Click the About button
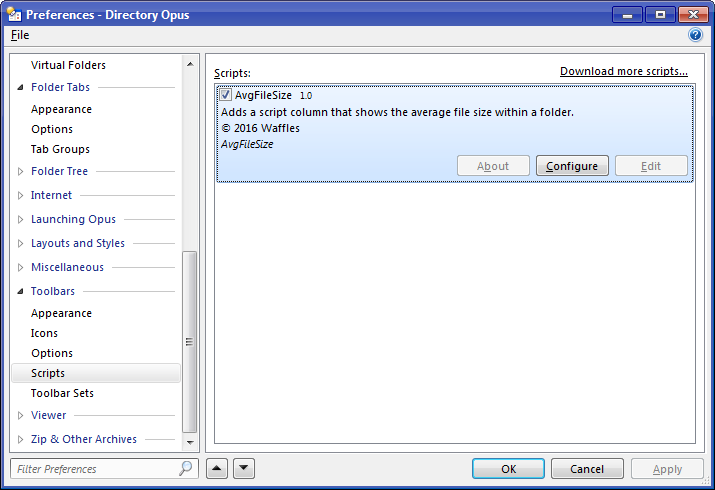The image size is (715, 490). click(x=493, y=165)
